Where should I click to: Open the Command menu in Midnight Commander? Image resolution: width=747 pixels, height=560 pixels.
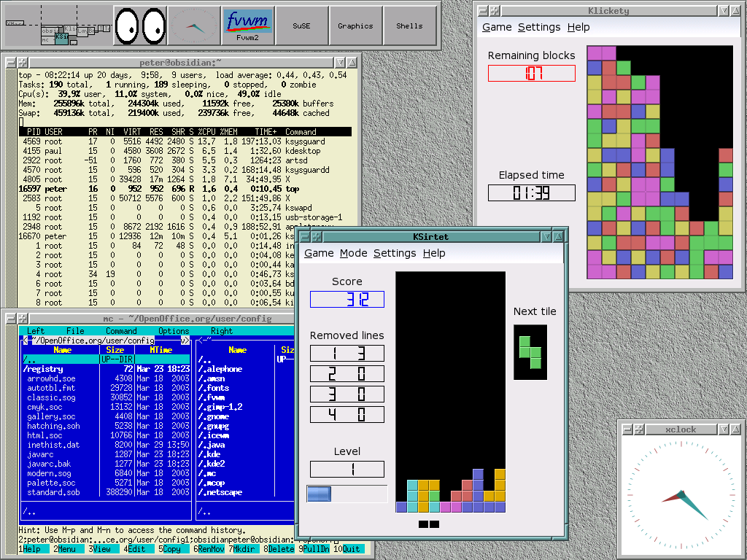tap(121, 331)
